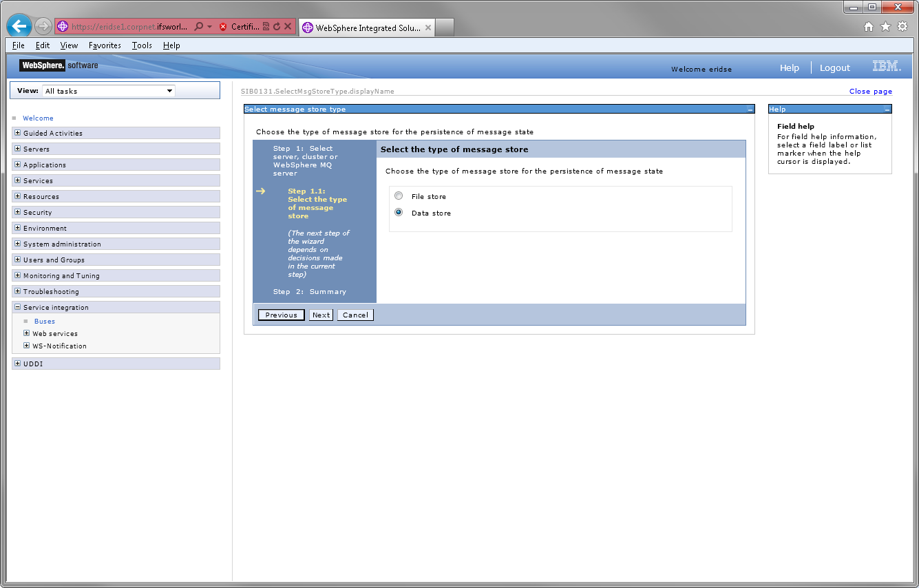This screenshot has height=588, width=919.
Task: Expand the Services node
Action: coord(17,180)
